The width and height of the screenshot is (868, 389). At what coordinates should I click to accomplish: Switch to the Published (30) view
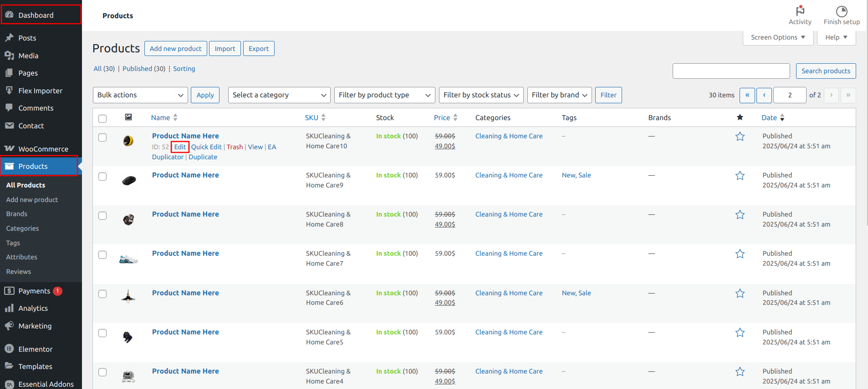144,69
